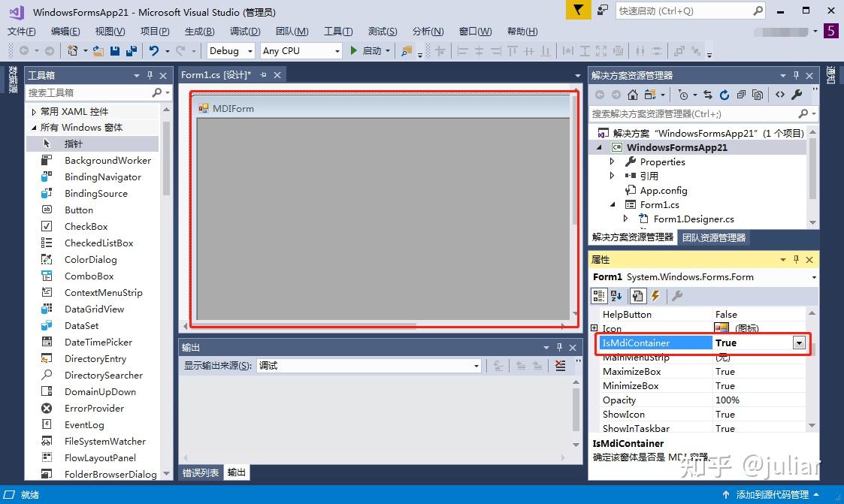Switch to alphabetical sort in Properties panel
Screen dimensions: 844x504
(615, 295)
